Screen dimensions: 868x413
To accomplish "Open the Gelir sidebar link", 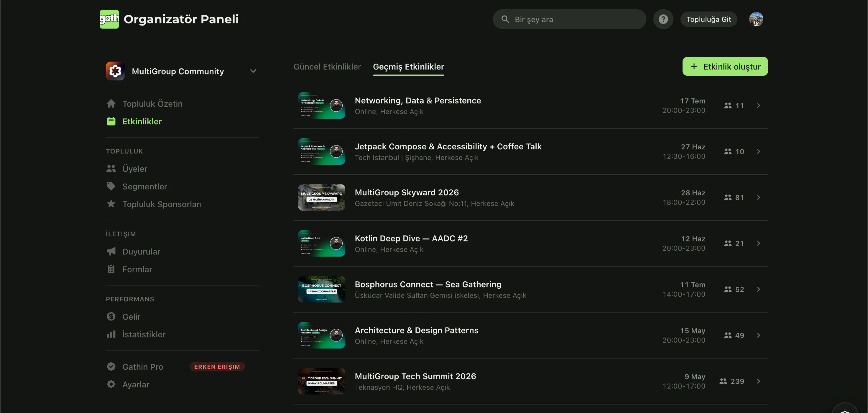I will tap(131, 316).
